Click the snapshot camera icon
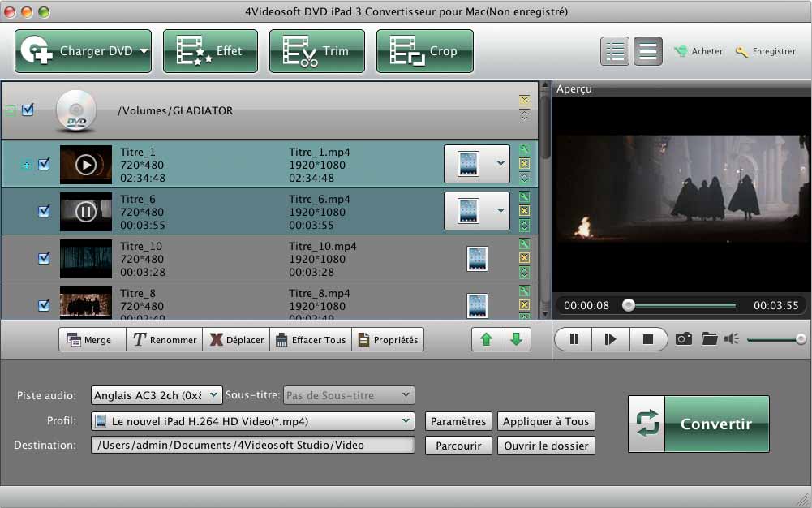Screen dimensions: 812x508 pyautogui.click(x=684, y=339)
